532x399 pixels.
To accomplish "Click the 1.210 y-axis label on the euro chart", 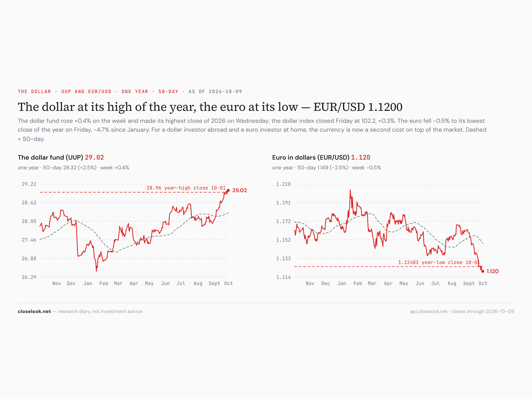I will tap(283, 184).
